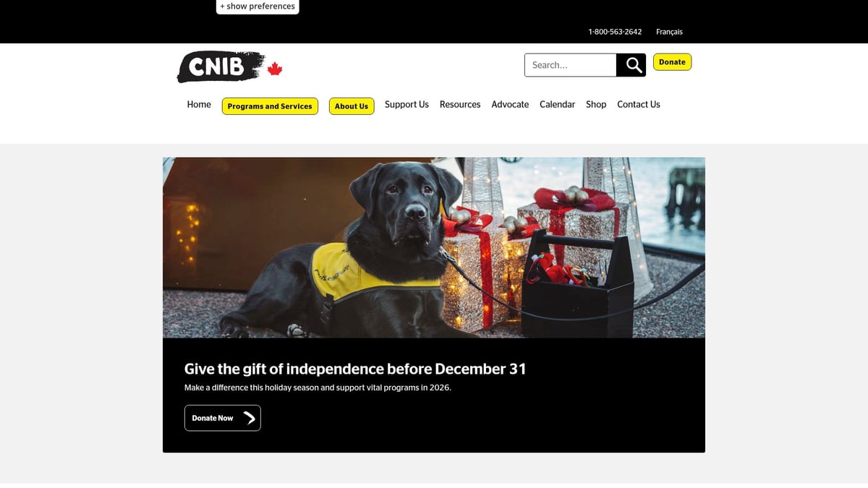Click the CNIB logo
The image size is (868, 488).
221,67
